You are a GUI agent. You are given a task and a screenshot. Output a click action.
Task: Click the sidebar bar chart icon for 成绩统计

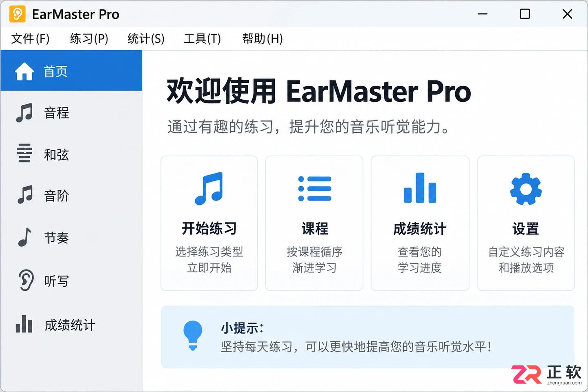(x=24, y=324)
